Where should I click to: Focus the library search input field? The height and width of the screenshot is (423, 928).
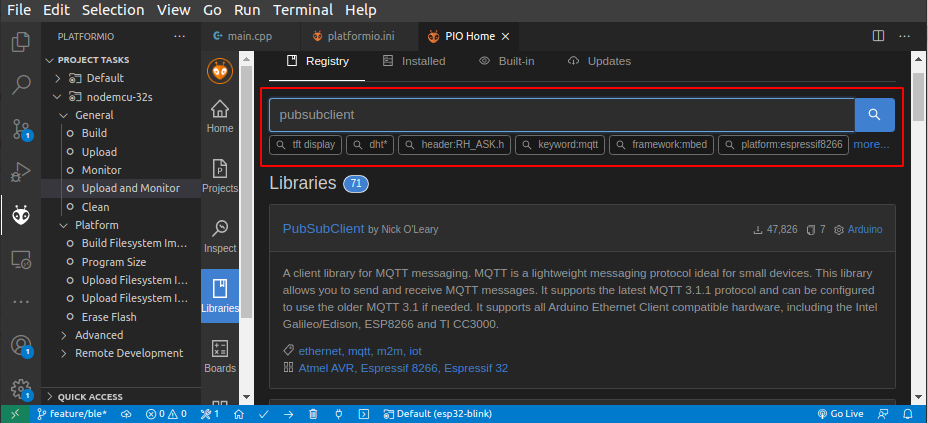[562, 115]
